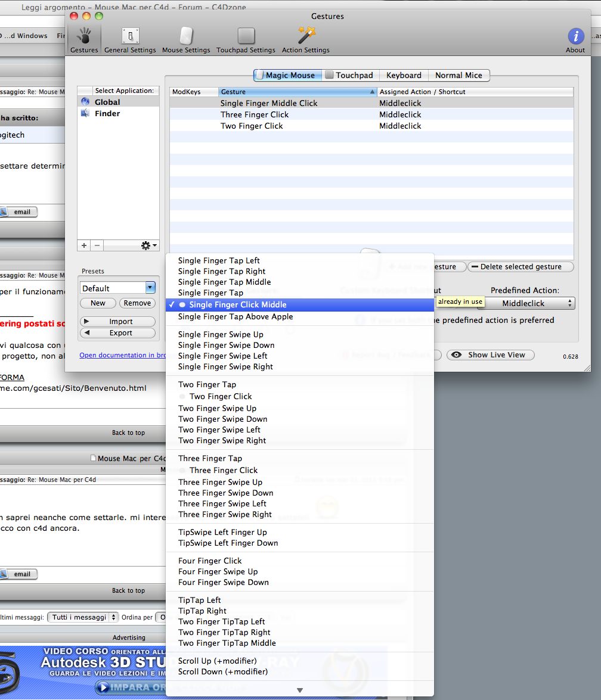This screenshot has width=601, height=700.
Task: Expand the Default presets combo box
Action: (x=150, y=288)
